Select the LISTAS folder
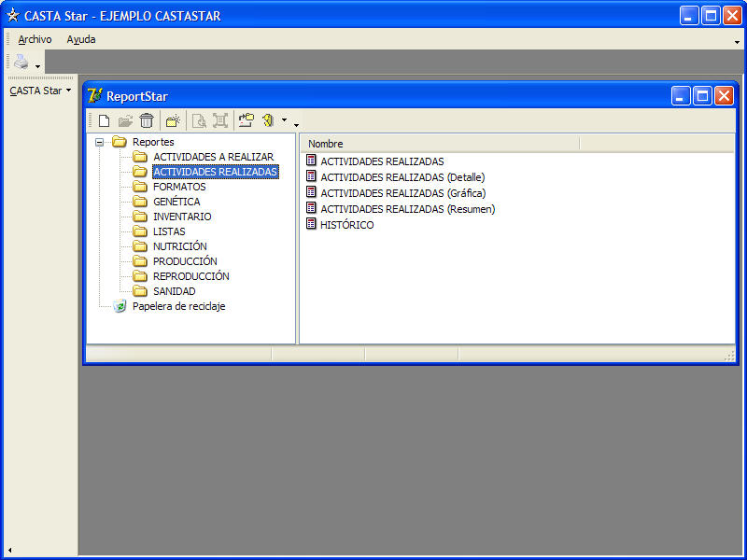This screenshot has width=747, height=560. [169, 231]
